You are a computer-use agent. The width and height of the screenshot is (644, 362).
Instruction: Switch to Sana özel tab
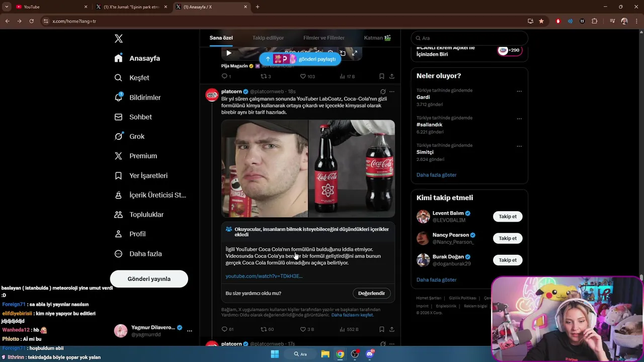[x=221, y=38]
